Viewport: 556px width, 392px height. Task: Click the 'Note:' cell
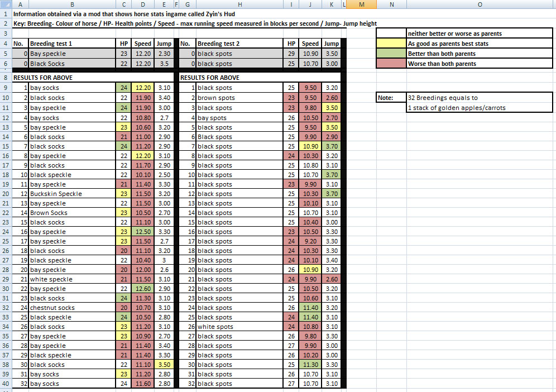coord(391,98)
